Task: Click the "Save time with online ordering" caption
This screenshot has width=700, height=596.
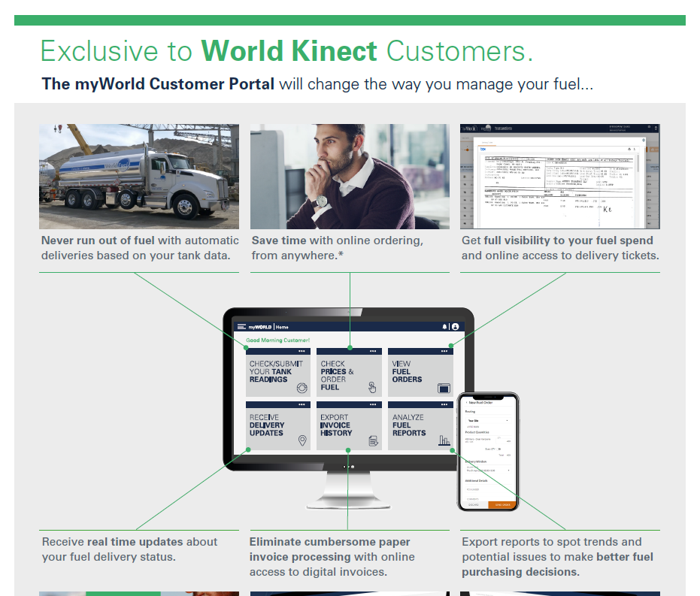Action: click(338, 248)
